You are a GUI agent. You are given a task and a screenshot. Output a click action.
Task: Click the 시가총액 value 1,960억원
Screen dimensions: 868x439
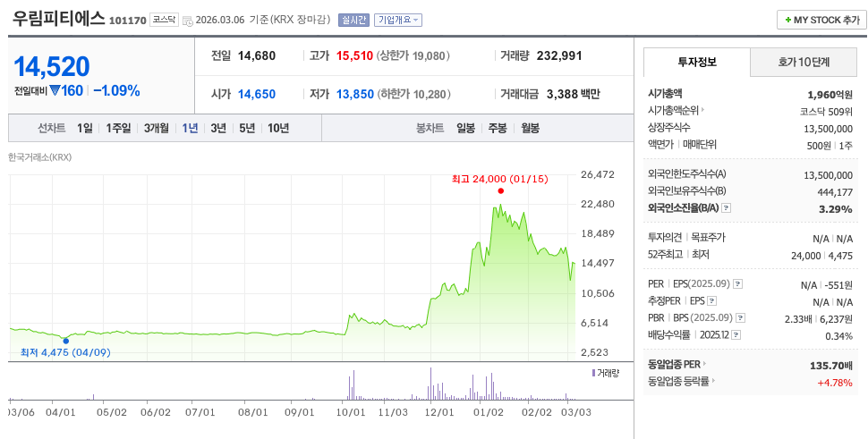tap(830, 95)
